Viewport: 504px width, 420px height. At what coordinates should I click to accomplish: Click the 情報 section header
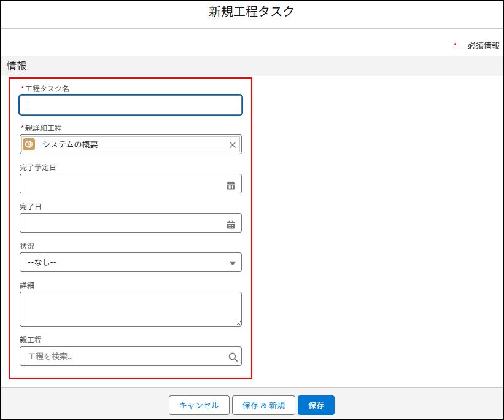pos(17,66)
